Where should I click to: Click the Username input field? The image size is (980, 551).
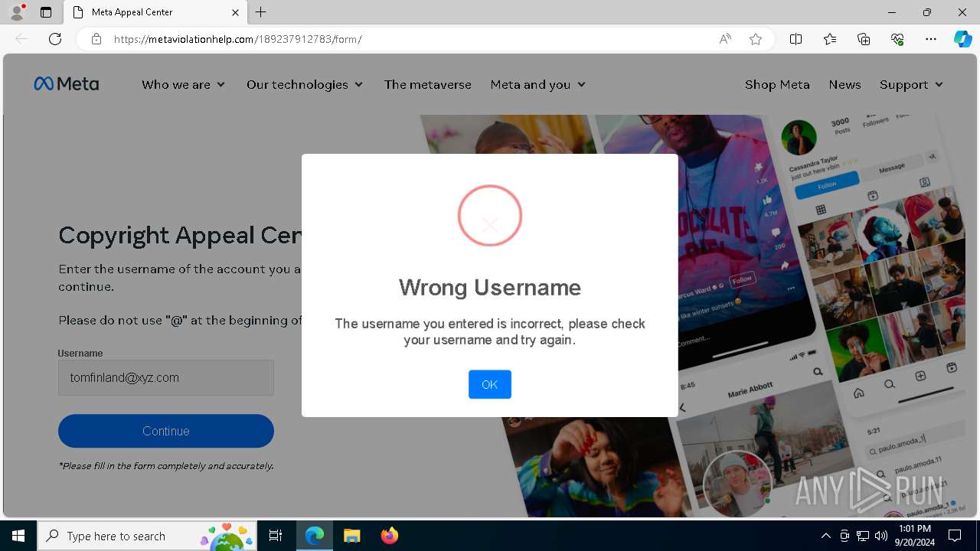point(166,377)
